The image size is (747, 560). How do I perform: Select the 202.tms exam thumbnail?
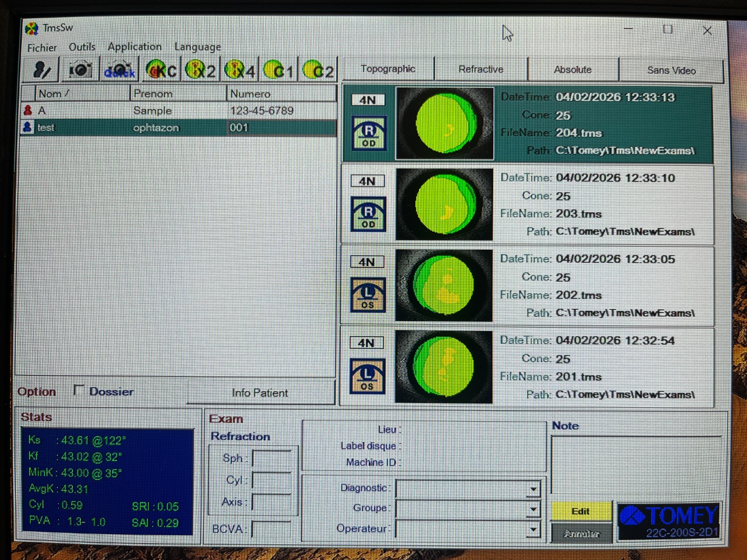[444, 285]
